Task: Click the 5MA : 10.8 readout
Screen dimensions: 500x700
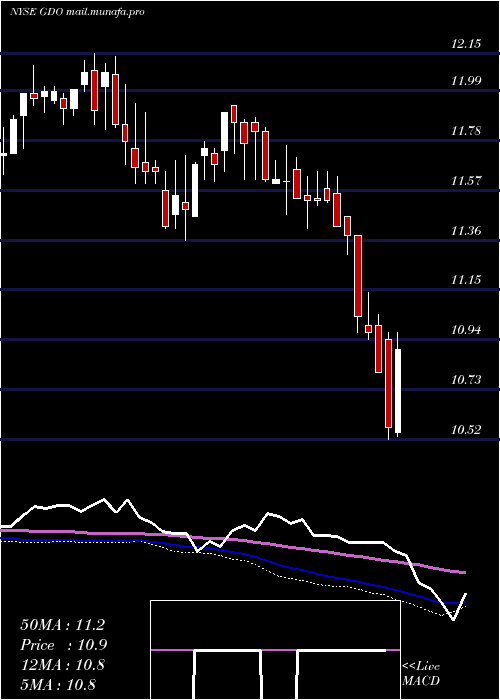Action: 58,685
